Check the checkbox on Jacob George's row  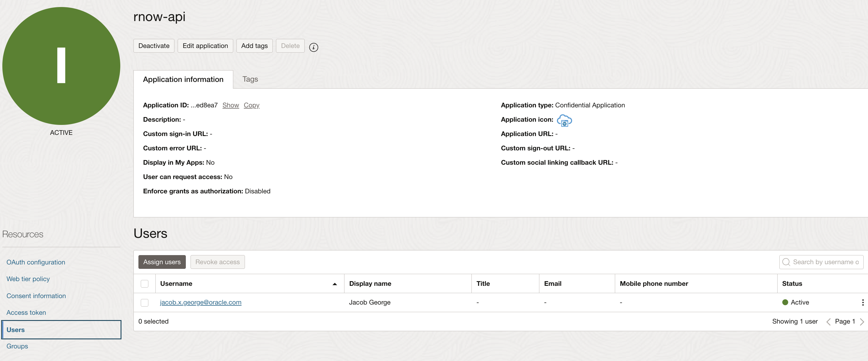(145, 302)
